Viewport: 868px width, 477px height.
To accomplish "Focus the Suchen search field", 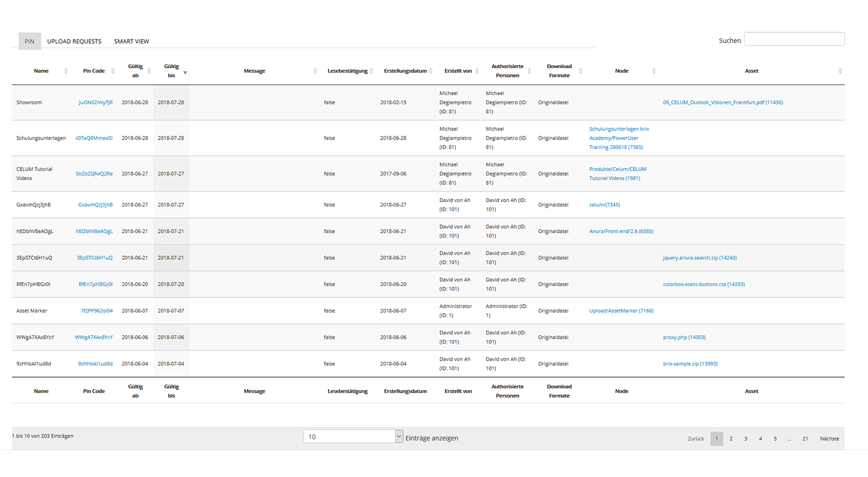I will 794,40.
